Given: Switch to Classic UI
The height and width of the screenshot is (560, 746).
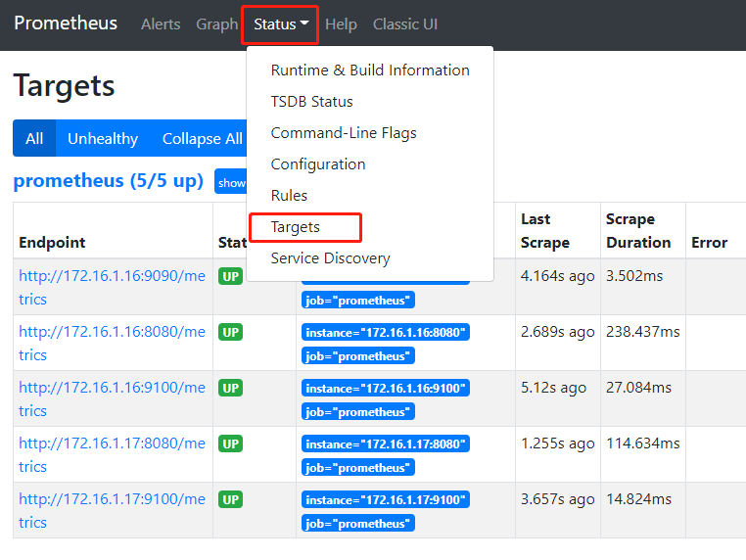Looking at the screenshot, I should (x=405, y=24).
